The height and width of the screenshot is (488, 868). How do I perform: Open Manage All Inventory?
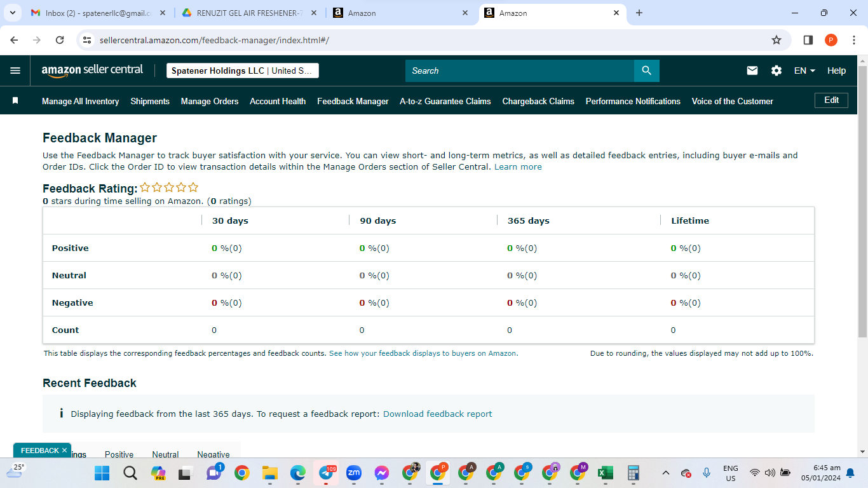pos(81,101)
